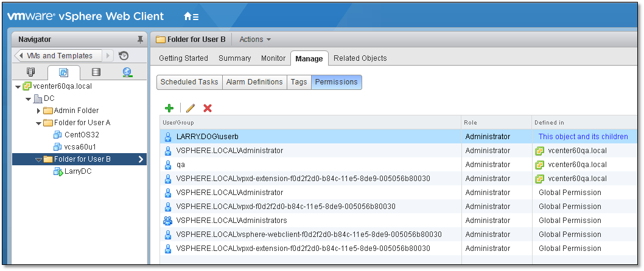Click the forward navigation arrow in Navigator
The width and height of the screenshot is (644, 271).
tap(108, 56)
